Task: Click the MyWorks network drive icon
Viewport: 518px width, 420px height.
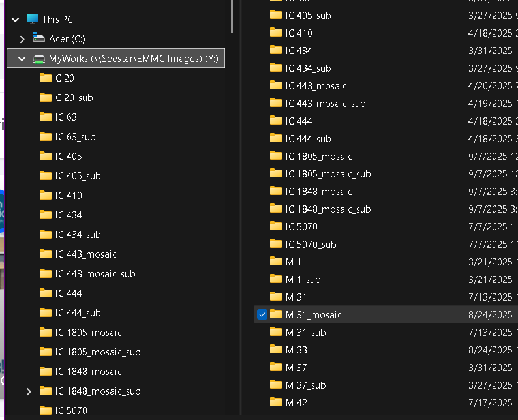Action: pos(39,59)
